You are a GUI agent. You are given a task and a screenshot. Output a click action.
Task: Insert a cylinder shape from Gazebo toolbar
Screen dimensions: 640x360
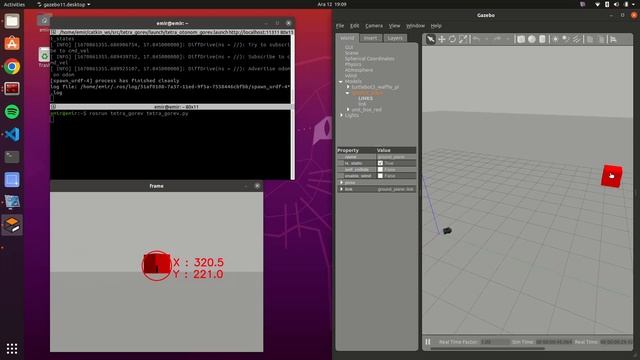[542, 39]
